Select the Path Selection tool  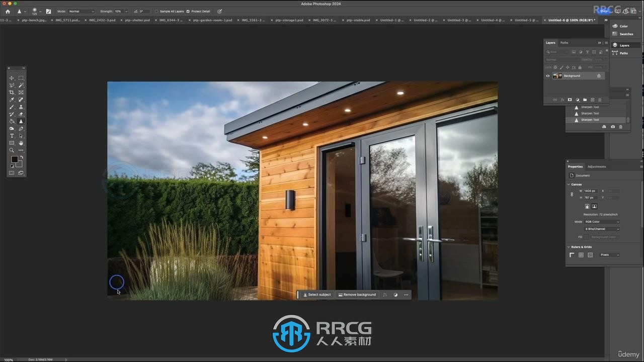(21, 136)
